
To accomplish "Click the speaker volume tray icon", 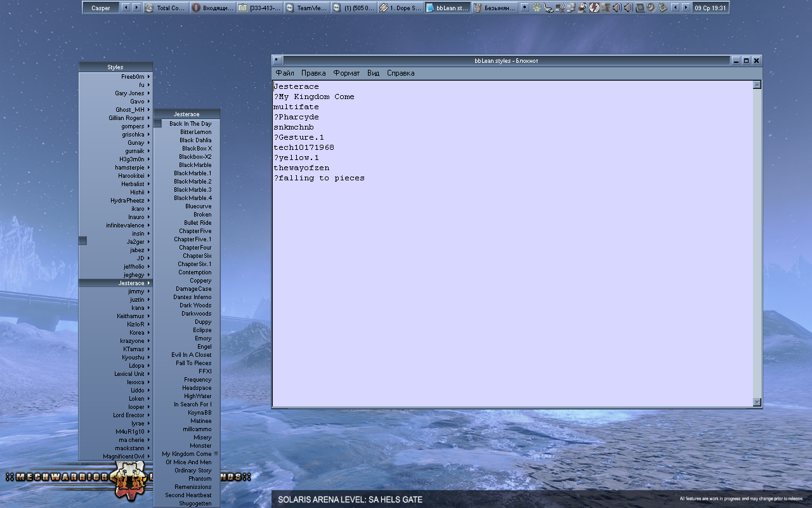I will point(617,7).
